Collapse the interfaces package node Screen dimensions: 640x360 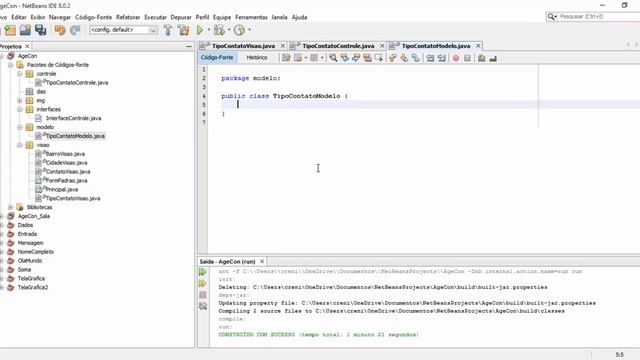coord(19,109)
